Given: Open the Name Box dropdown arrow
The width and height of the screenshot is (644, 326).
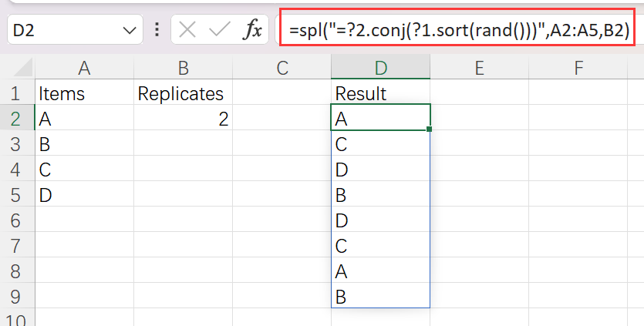Looking at the screenshot, I should tap(128, 31).
